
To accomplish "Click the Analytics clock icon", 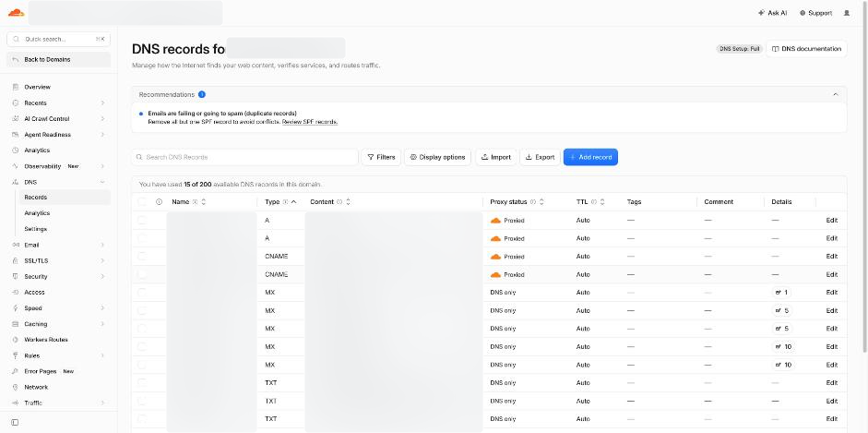I will pyautogui.click(x=16, y=150).
